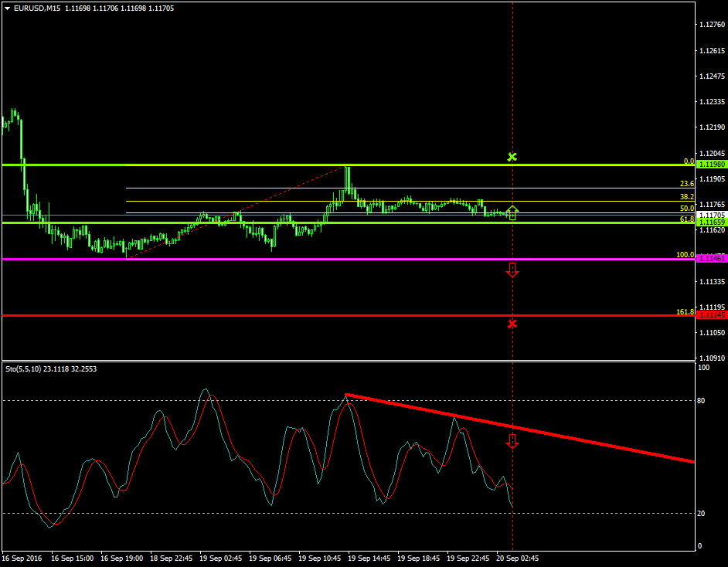Click the green 1.11980 price label
The height and width of the screenshot is (567, 728).
(x=711, y=165)
